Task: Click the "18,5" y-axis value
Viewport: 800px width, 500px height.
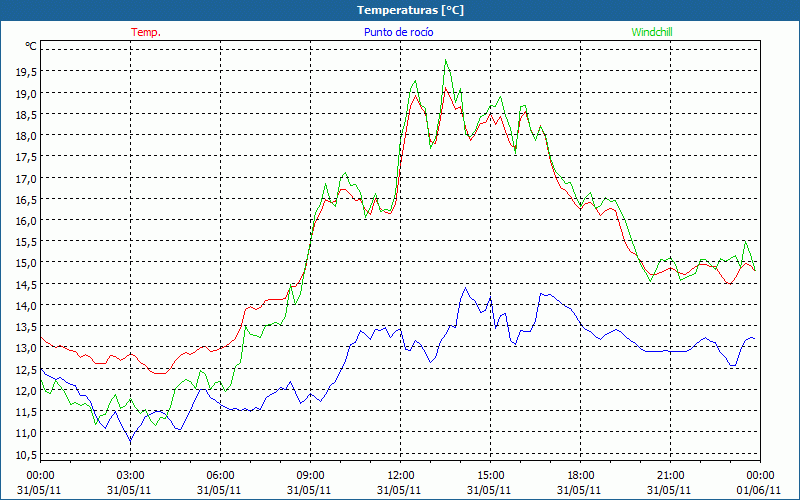Action: pyautogui.click(x=26, y=115)
